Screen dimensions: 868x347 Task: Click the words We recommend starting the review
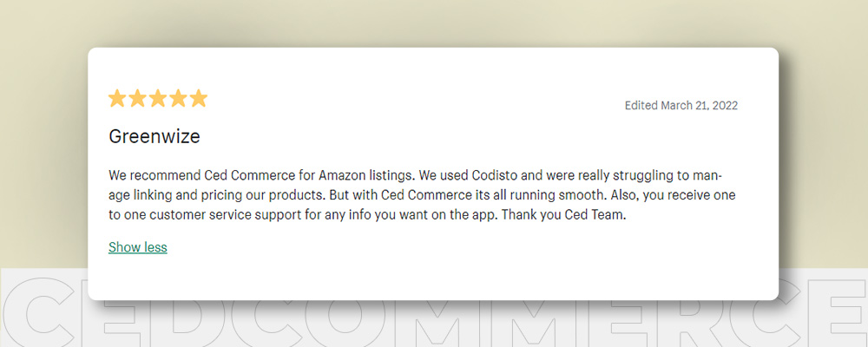[154, 176]
